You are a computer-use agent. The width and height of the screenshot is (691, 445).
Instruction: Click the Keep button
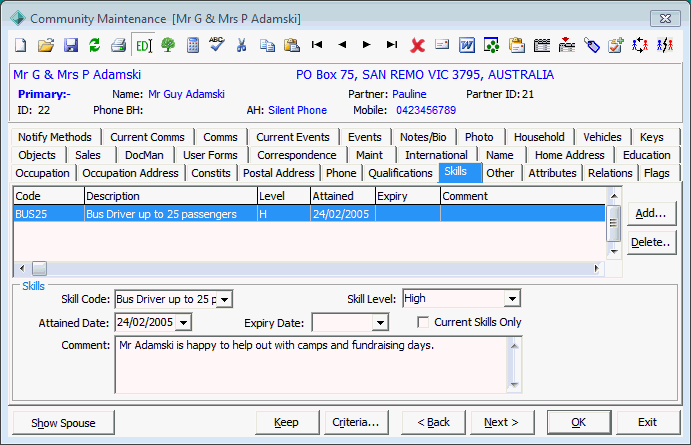tap(286, 423)
